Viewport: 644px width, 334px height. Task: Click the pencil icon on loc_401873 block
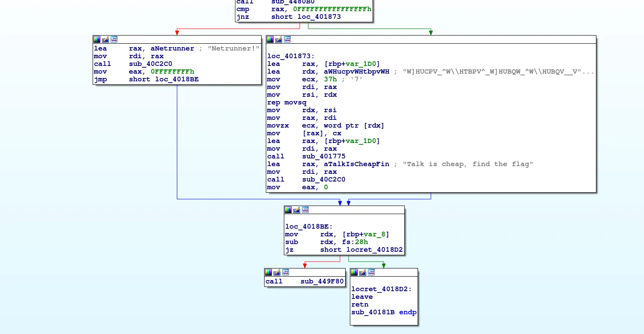point(279,39)
